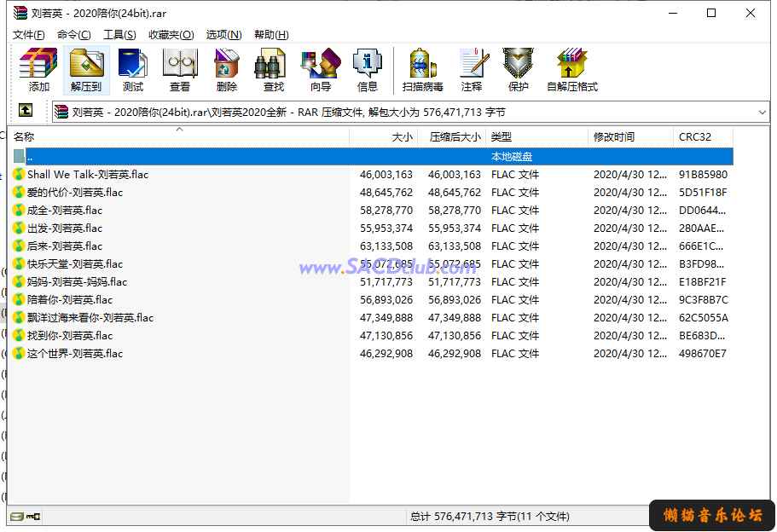Click the Protect (保护) shield icon
777x532 pixels.
coord(519,70)
